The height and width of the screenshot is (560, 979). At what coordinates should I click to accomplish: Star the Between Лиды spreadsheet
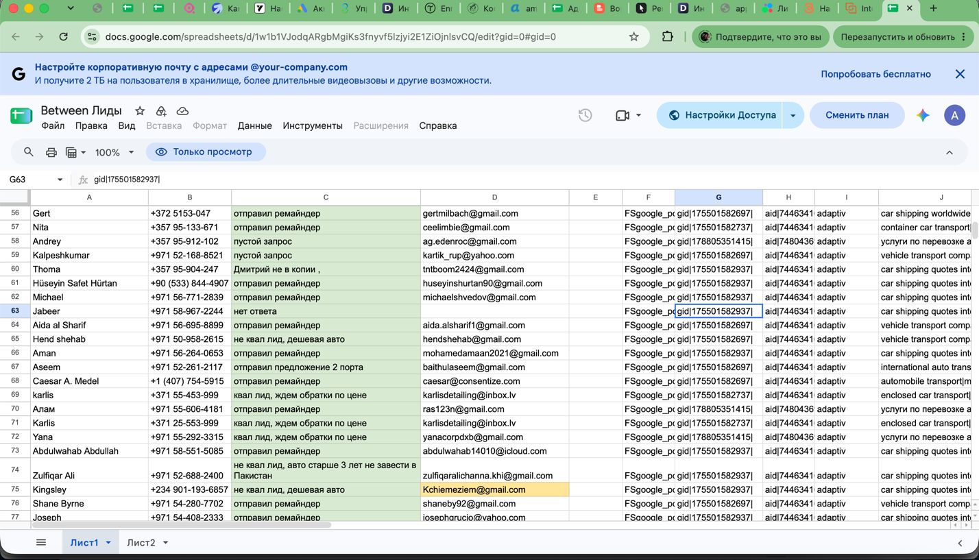point(140,111)
